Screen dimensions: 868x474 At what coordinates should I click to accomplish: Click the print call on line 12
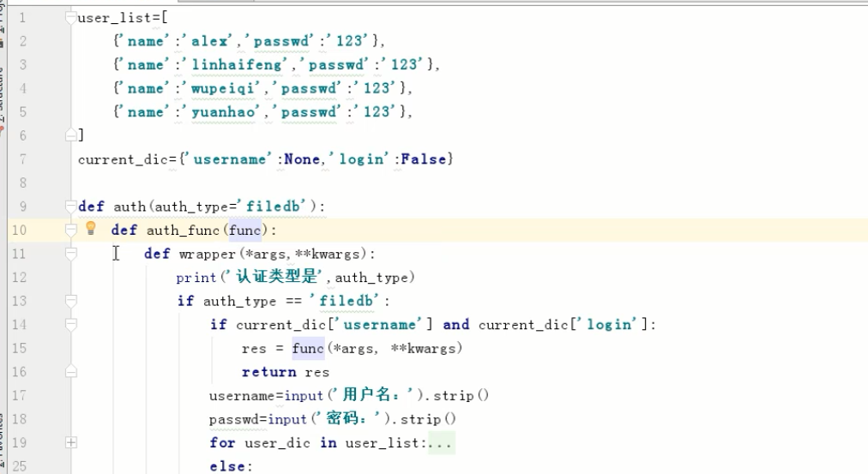(x=196, y=278)
